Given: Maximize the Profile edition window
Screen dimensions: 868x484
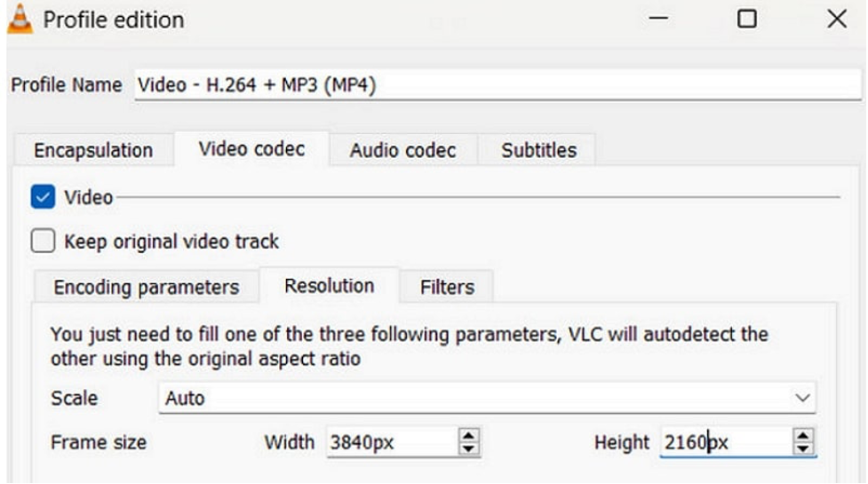Looking at the screenshot, I should (x=747, y=19).
